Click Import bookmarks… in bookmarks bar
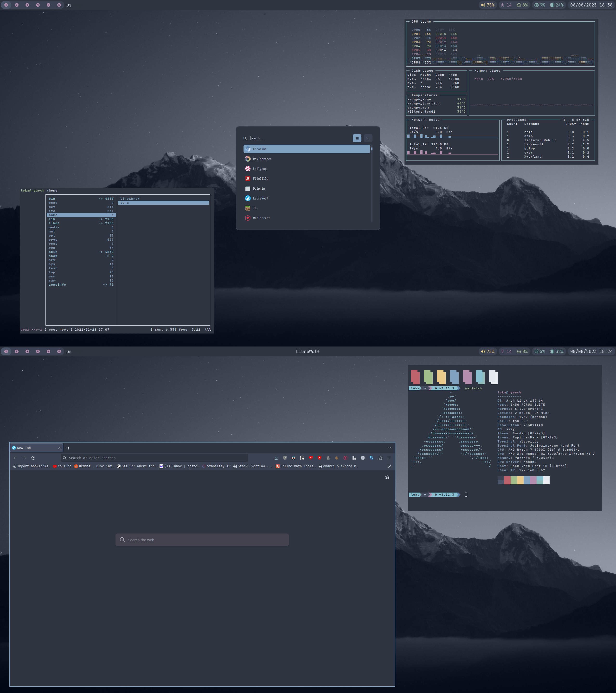 coord(32,466)
